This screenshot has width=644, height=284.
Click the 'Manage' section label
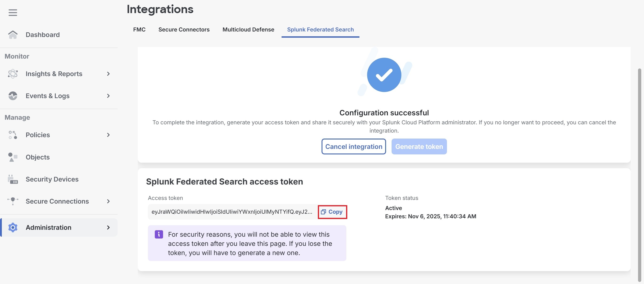[x=17, y=118]
